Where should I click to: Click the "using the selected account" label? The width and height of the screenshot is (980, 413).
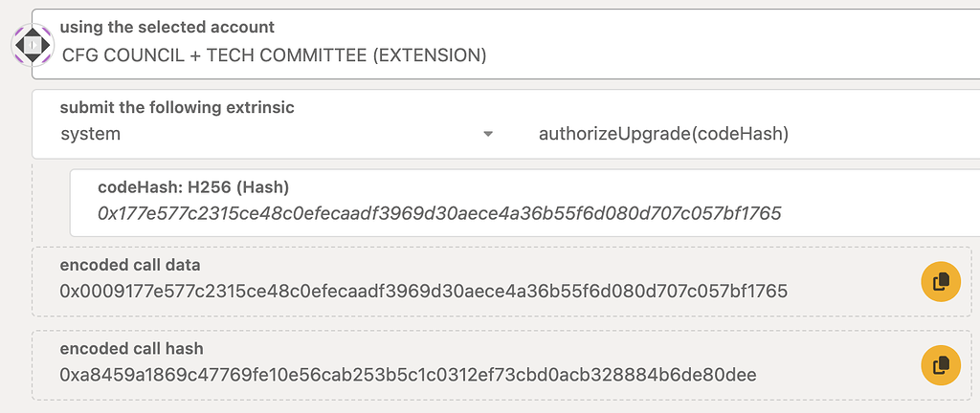[x=167, y=28]
